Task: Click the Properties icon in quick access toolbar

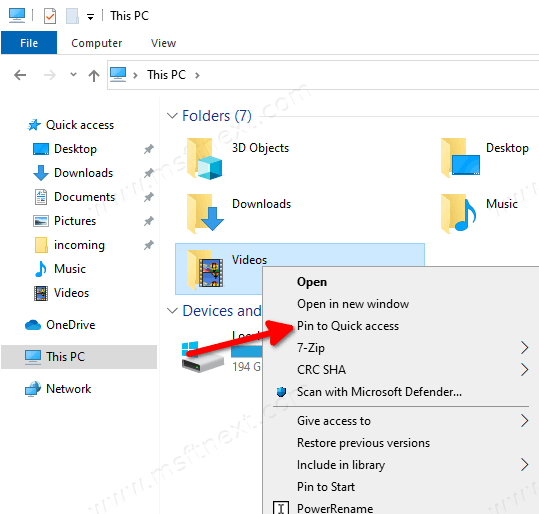Action: click(50, 16)
